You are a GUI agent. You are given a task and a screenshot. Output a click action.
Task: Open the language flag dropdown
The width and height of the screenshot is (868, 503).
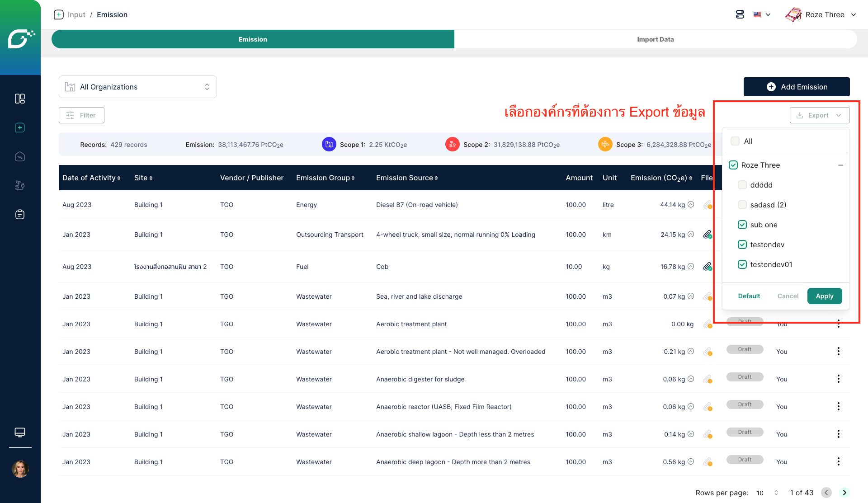[x=762, y=14]
